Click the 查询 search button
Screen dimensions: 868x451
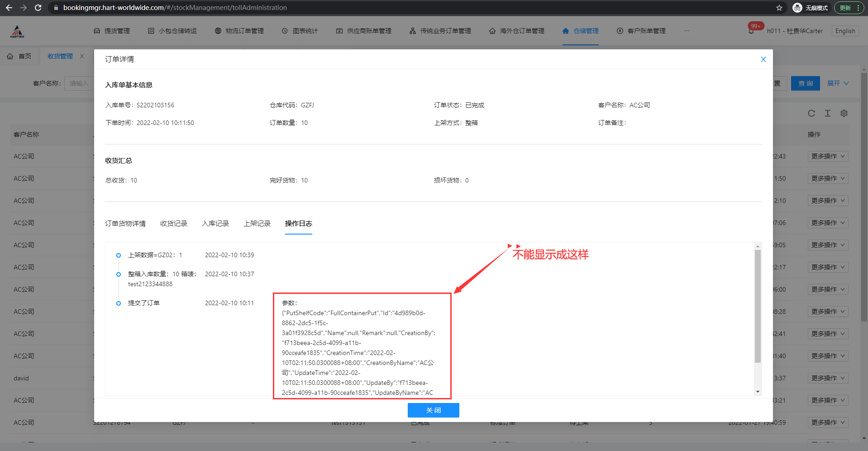tap(805, 83)
